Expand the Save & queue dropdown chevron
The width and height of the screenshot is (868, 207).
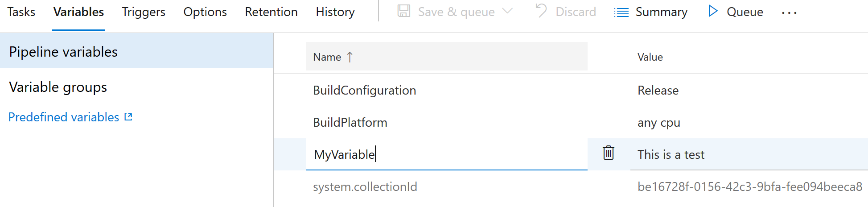click(x=507, y=11)
